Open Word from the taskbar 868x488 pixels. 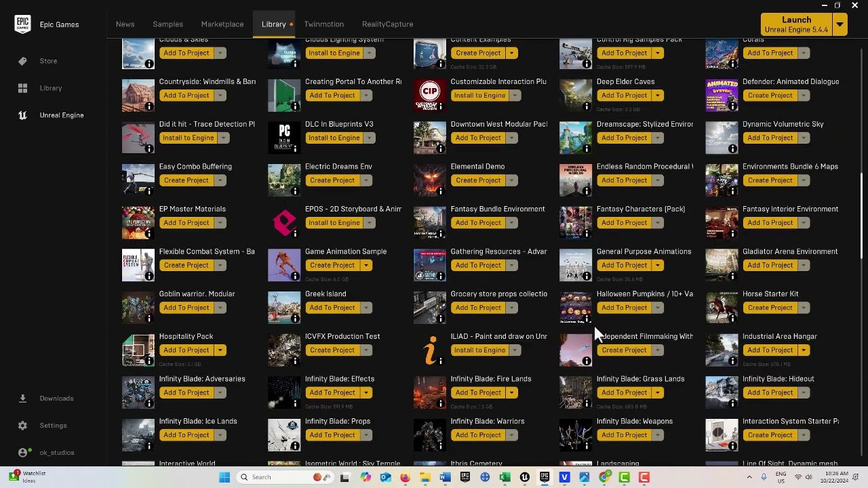445,477
